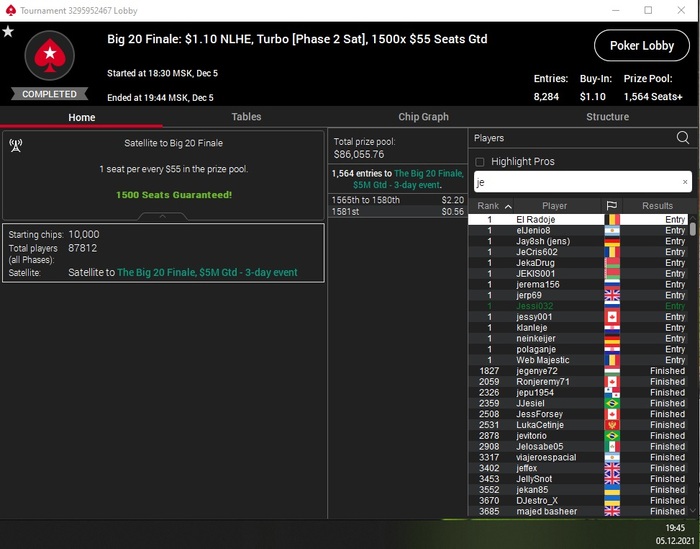Screen dimensions: 700x549
Task: Click the PokerStars spade logo
Action: [50, 55]
